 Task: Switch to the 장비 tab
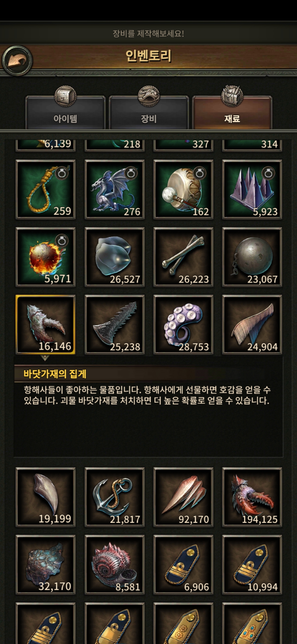tap(149, 113)
